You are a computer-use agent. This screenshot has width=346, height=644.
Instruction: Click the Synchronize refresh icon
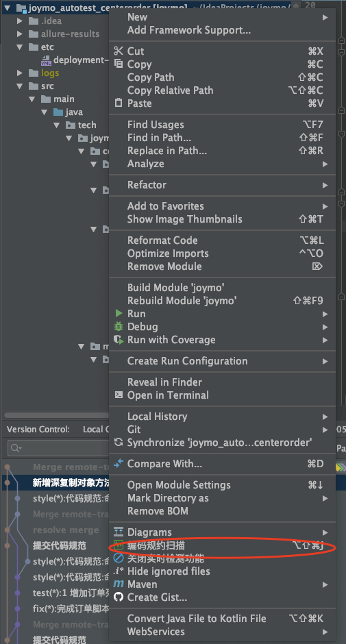pos(119,443)
